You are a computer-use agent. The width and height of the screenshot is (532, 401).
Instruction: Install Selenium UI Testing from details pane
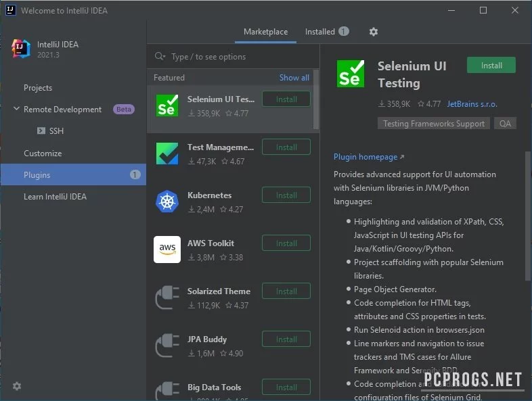point(491,65)
